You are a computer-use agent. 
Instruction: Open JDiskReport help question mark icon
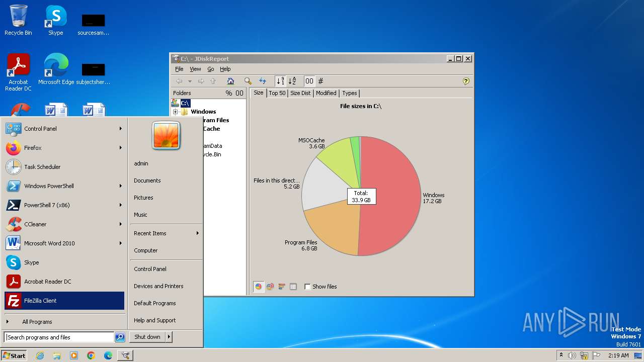466,81
